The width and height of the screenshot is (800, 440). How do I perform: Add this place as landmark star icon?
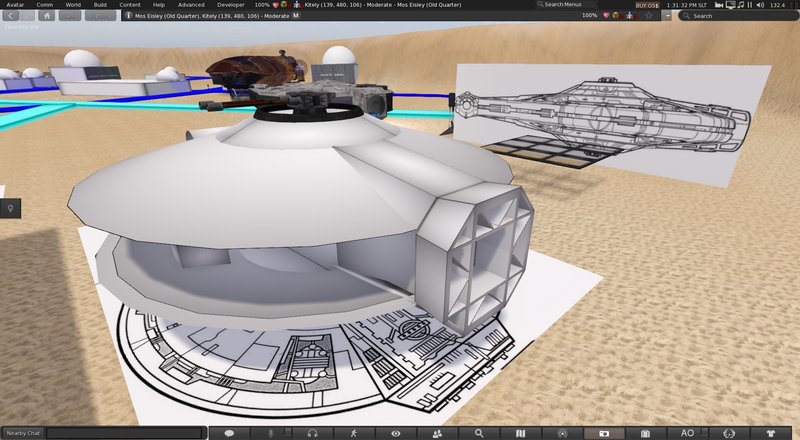click(x=649, y=16)
